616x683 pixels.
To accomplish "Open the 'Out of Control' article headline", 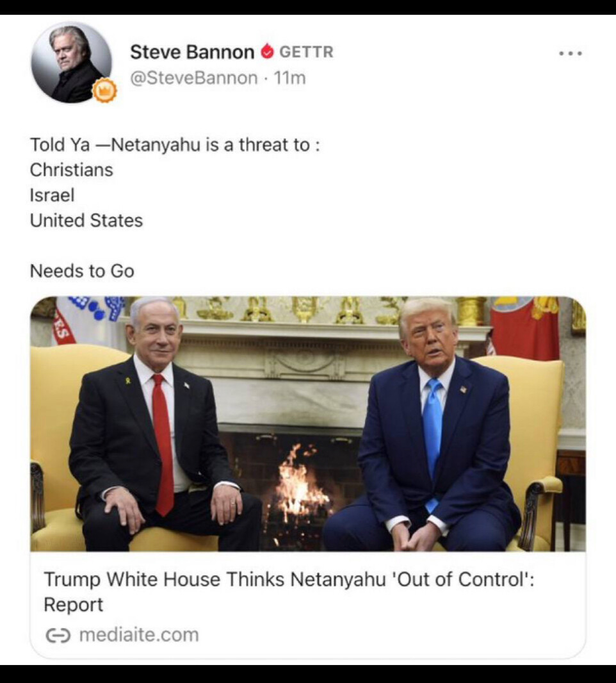I will click(289, 591).
